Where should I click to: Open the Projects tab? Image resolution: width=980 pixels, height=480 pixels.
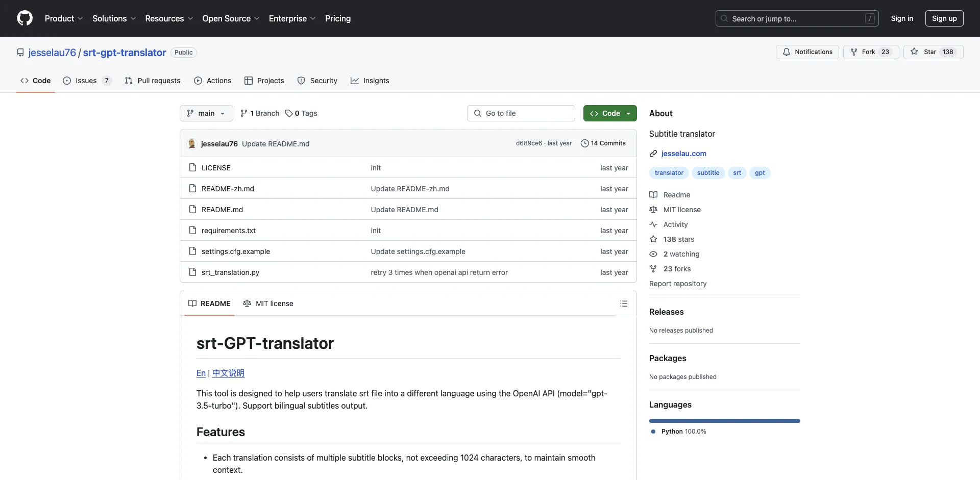coord(264,81)
